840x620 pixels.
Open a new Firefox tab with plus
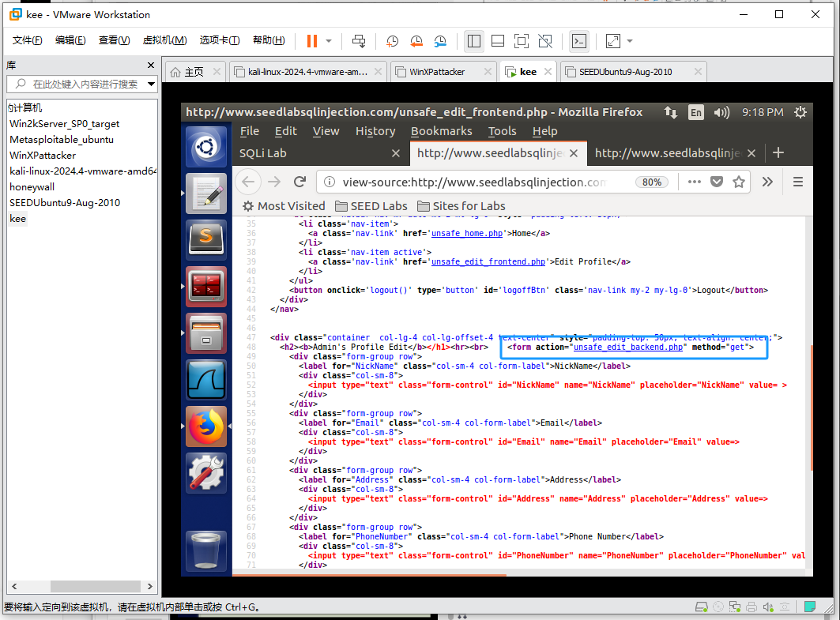click(778, 153)
